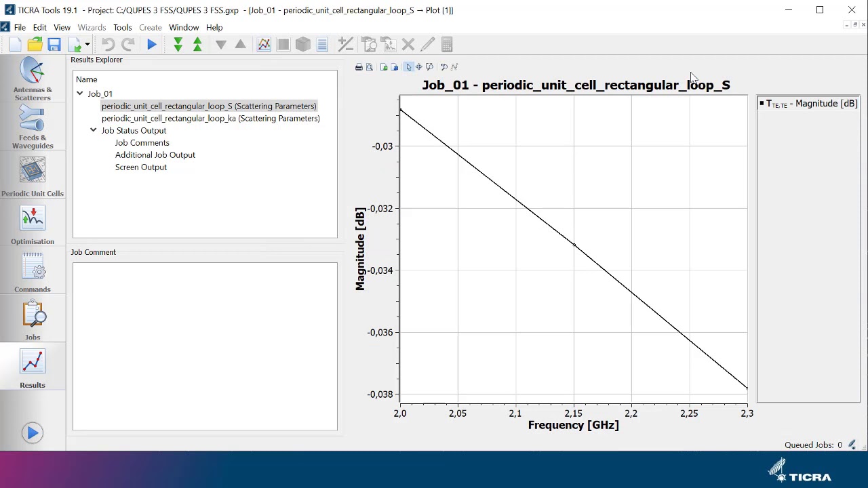Toggle the zoom region tool in plot toolbar
This screenshot has width=868, height=488.
pos(429,67)
